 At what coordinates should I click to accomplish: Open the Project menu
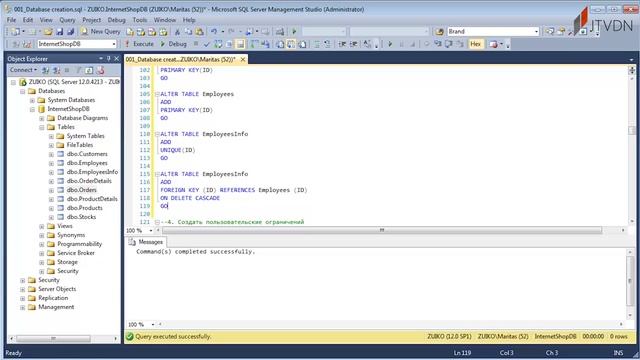tap(91, 20)
